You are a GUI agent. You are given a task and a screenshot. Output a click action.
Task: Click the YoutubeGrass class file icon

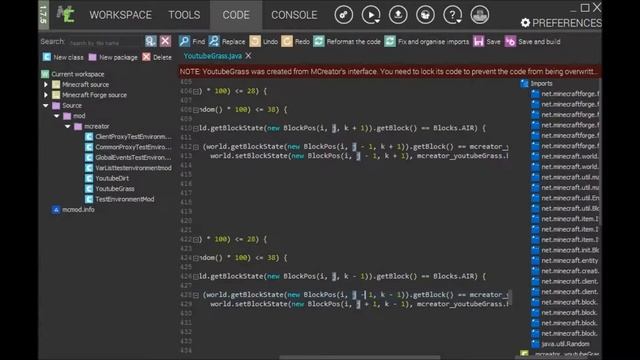coord(89,189)
